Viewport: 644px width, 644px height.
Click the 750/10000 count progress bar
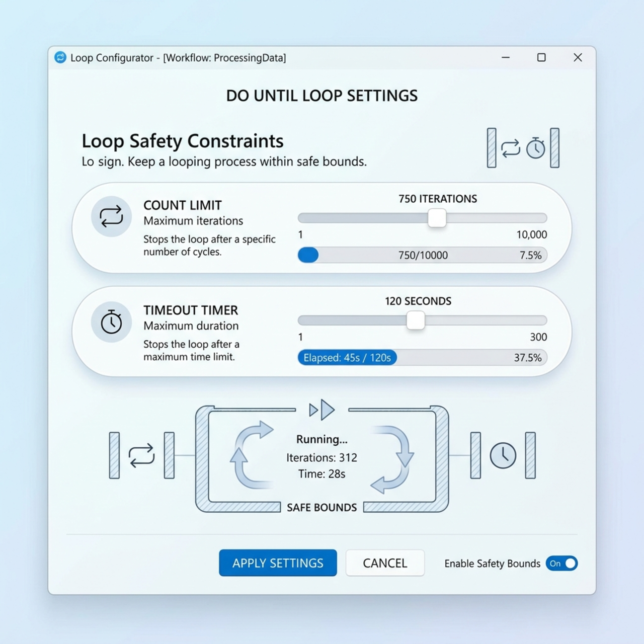[x=423, y=255]
